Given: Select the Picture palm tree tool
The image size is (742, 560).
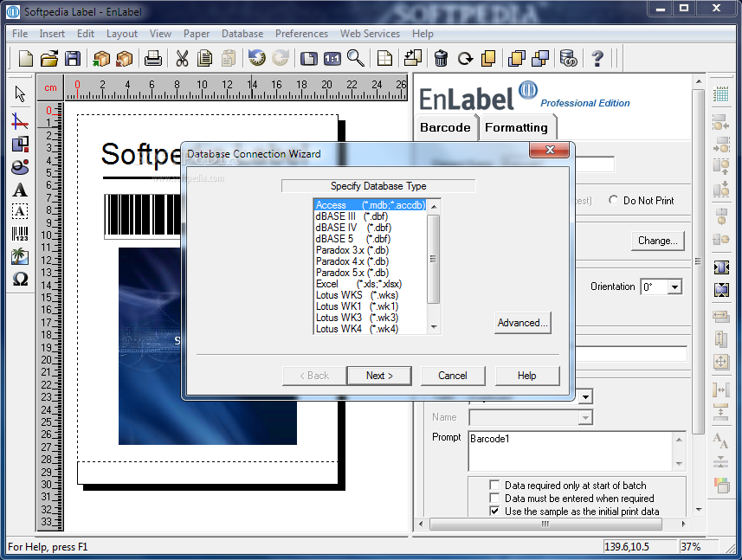Looking at the screenshot, I should coord(20,256).
